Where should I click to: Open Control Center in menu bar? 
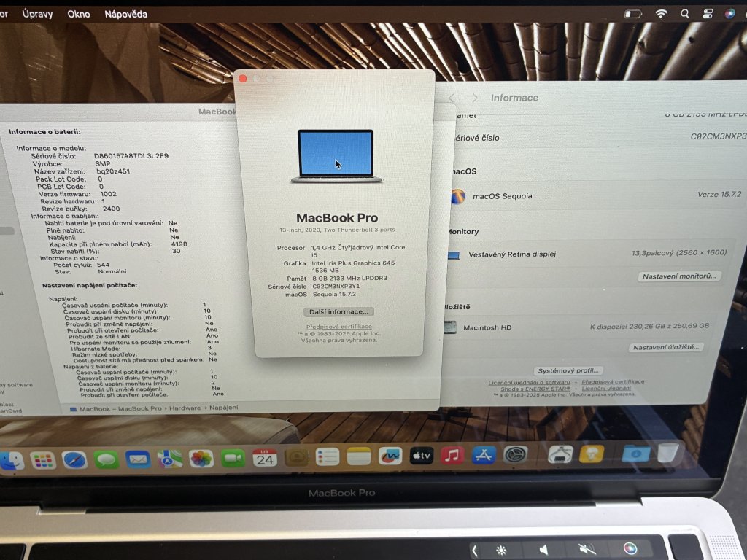(x=708, y=14)
